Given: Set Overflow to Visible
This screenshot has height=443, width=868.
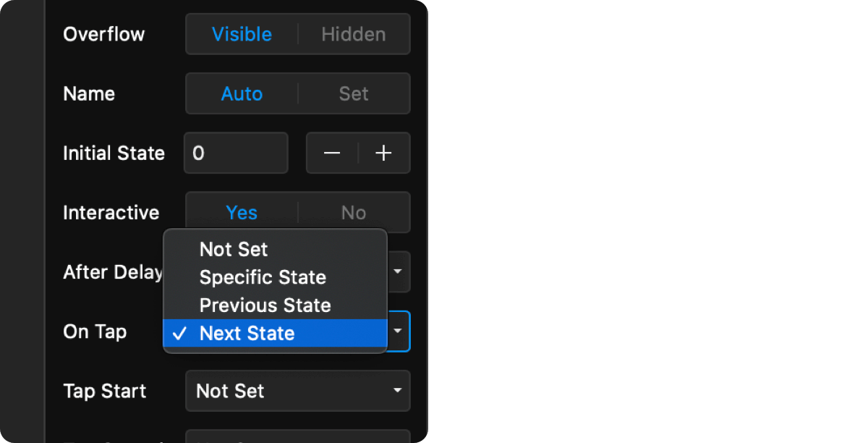Looking at the screenshot, I should pyautogui.click(x=242, y=34).
